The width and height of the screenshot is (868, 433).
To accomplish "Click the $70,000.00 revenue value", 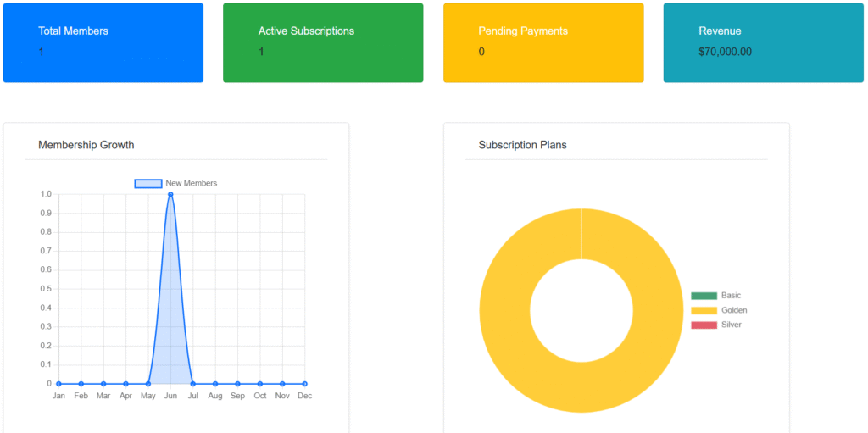I will tap(726, 52).
